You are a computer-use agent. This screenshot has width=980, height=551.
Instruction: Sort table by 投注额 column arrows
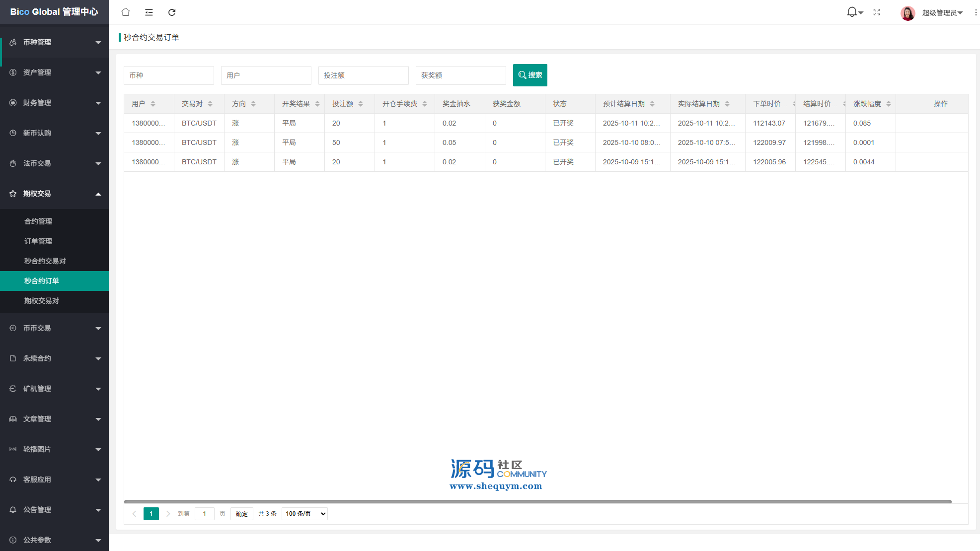tap(361, 104)
